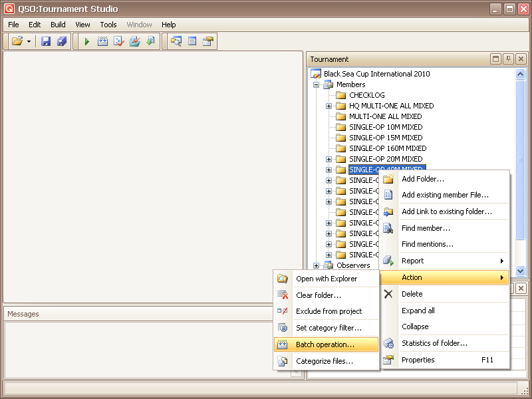Open the dropdown arrow beside Open icon
Image resolution: width=532 pixels, height=399 pixels.
[x=29, y=41]
